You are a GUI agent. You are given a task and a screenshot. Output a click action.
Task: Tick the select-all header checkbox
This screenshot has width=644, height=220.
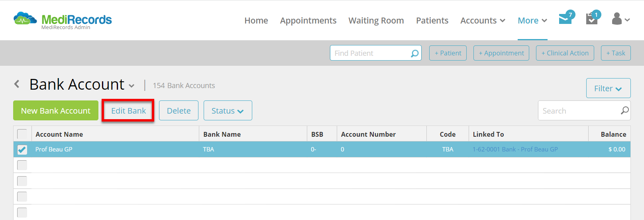point(22,134)
